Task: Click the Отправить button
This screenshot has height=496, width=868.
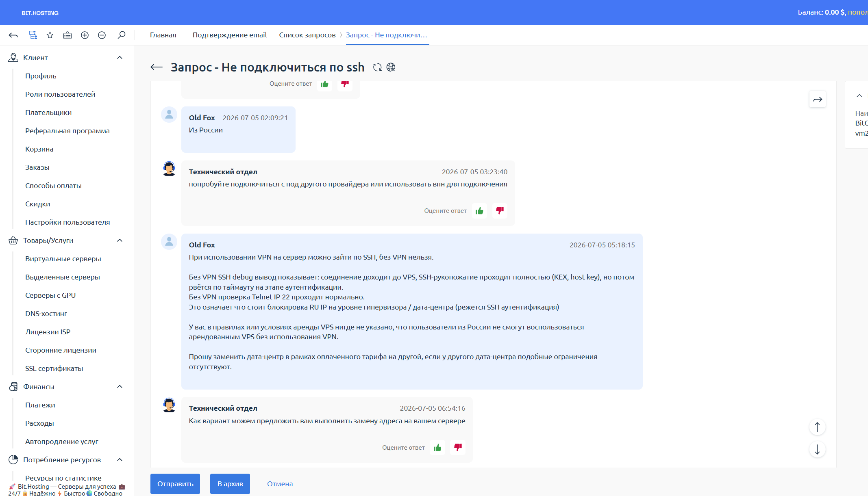Action: click(x=175, y=484)
